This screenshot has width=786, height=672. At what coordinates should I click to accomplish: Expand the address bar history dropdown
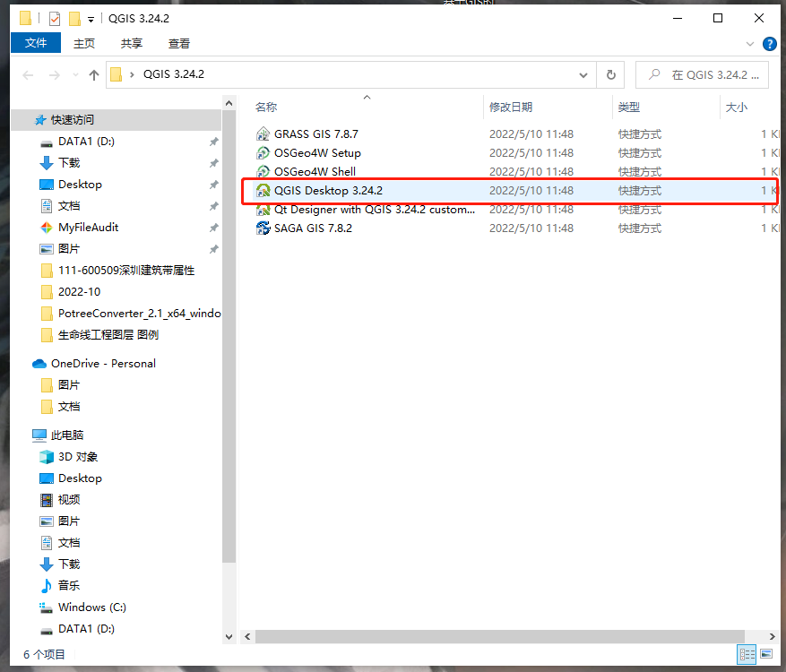[x=583, y=75]
